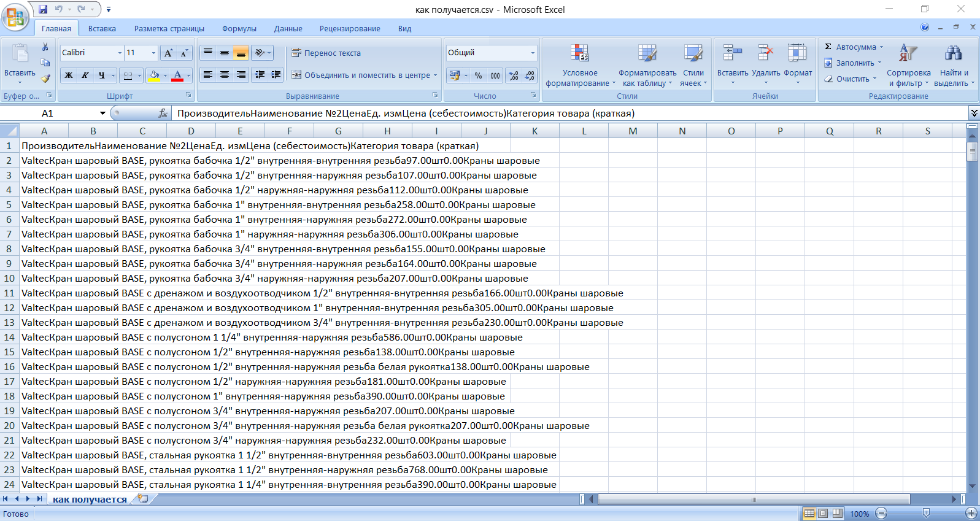Open the Формат cells menu
980x521 pixels.
point(798,65)
